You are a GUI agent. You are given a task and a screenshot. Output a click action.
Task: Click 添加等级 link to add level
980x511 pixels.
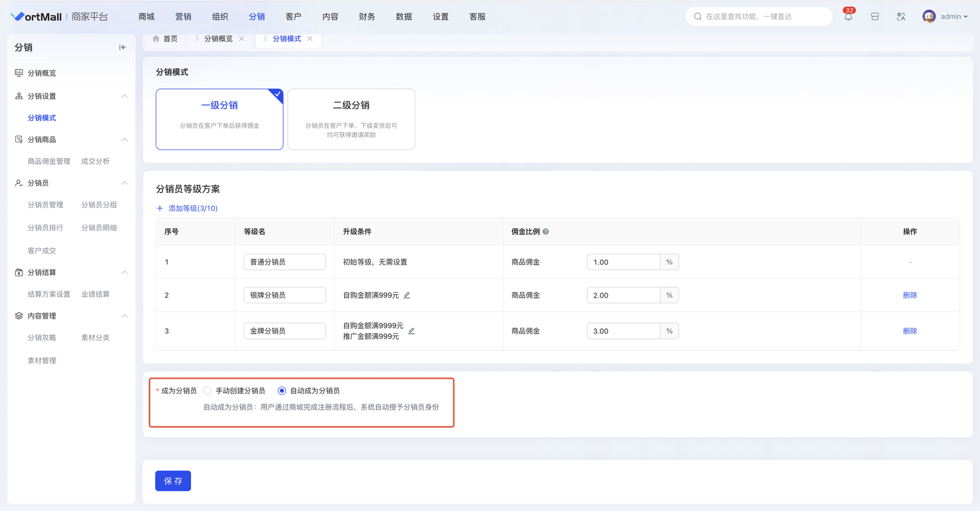coord(187,208)
